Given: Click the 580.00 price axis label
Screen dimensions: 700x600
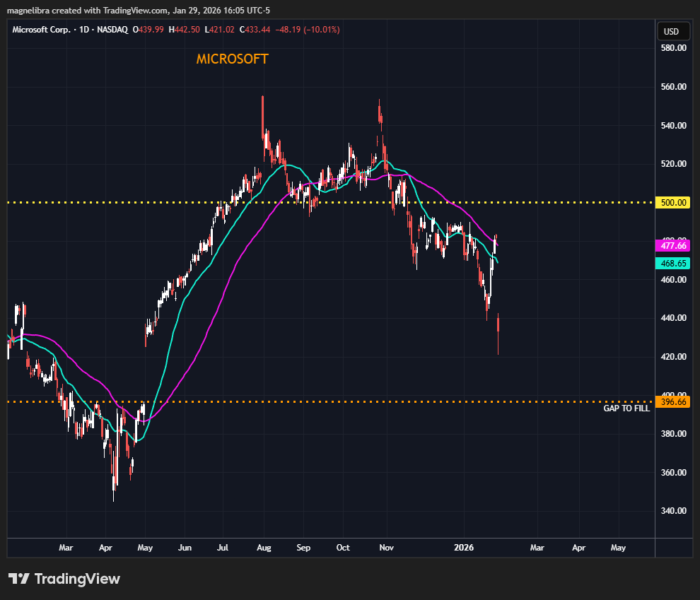Looking at the screenshot, I should 673,48.
